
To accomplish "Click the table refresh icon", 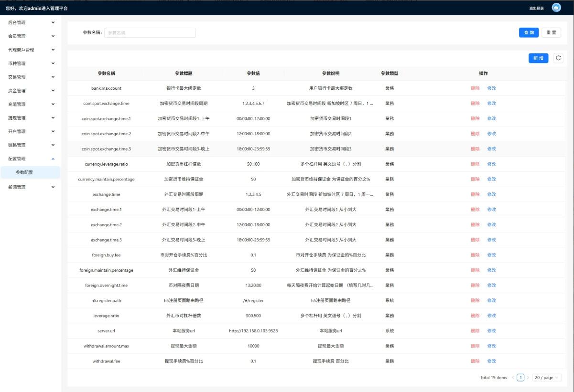I will (x=558, y=58).
